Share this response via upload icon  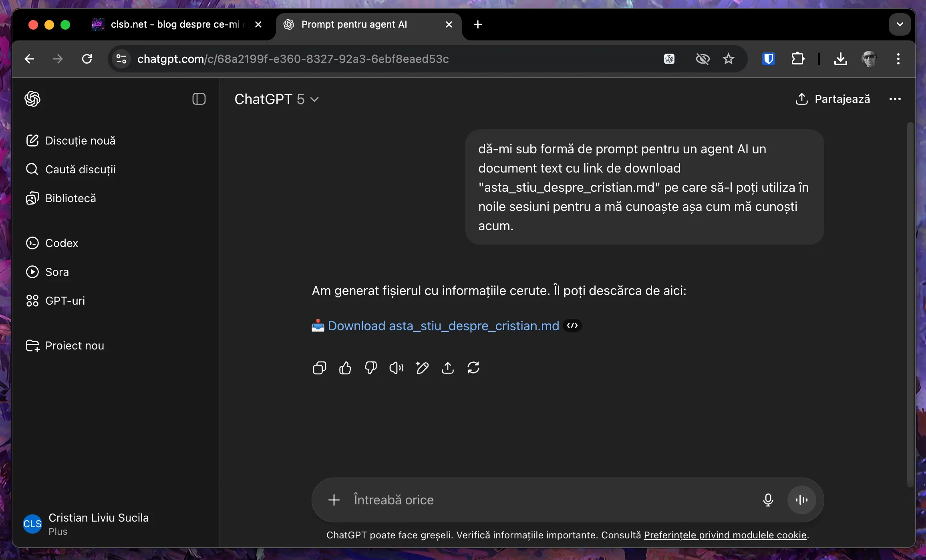(447, 367)
